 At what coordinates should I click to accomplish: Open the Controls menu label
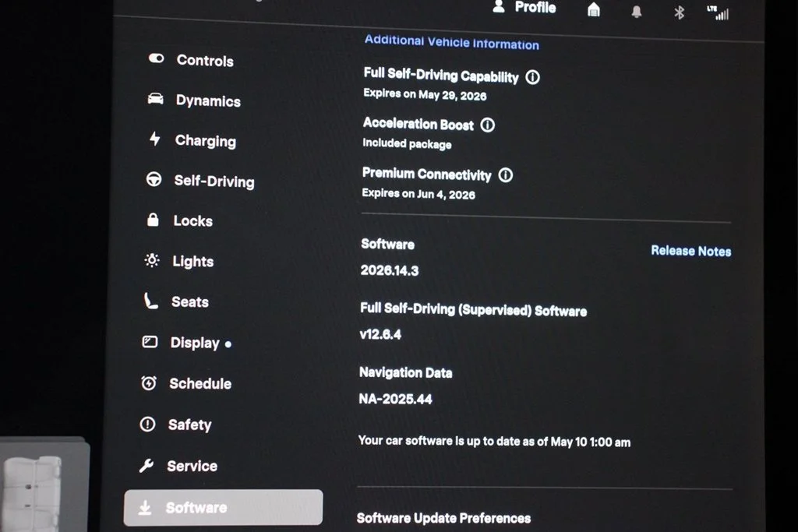coord(205,61)
